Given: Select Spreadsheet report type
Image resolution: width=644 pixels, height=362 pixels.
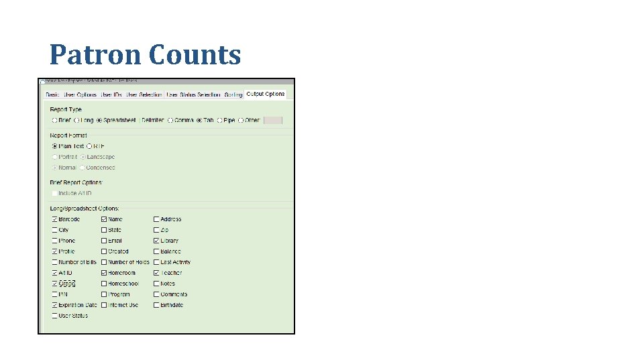Looking at the screenshot, I should [x=99, y=120].
